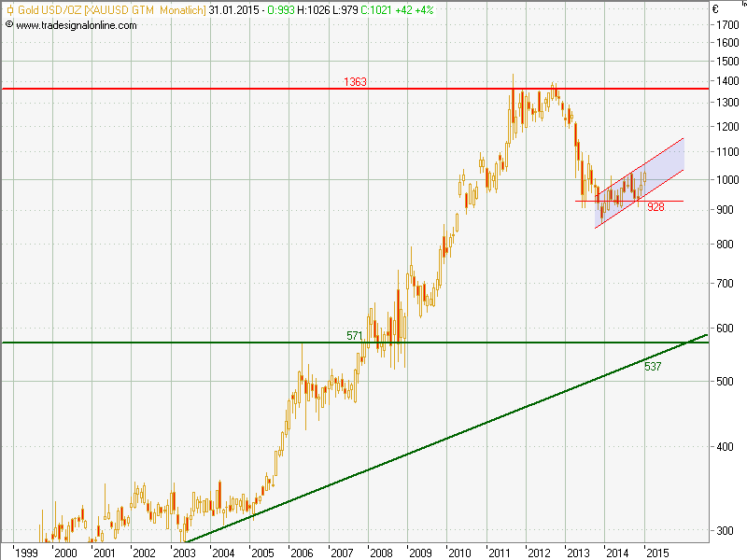The image size is (747, 560).
Task: Click the 571 support level label
Action: point(355,335)
